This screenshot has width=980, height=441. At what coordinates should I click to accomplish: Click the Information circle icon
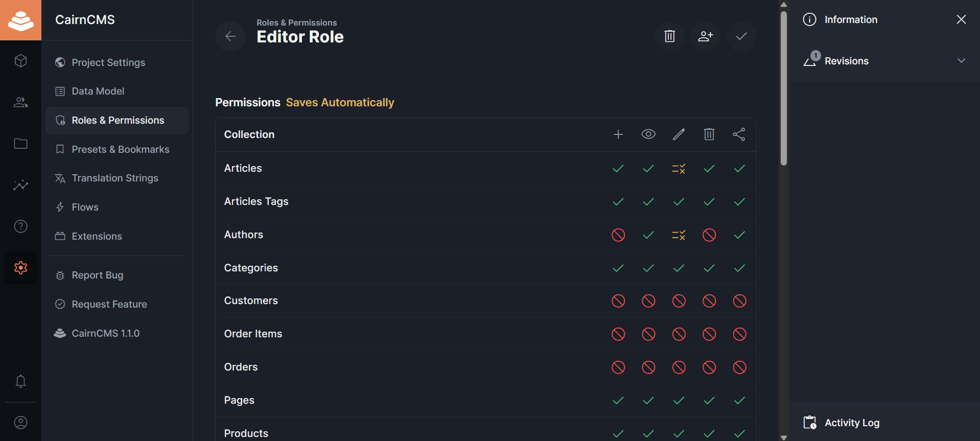[x=809, y=19]
